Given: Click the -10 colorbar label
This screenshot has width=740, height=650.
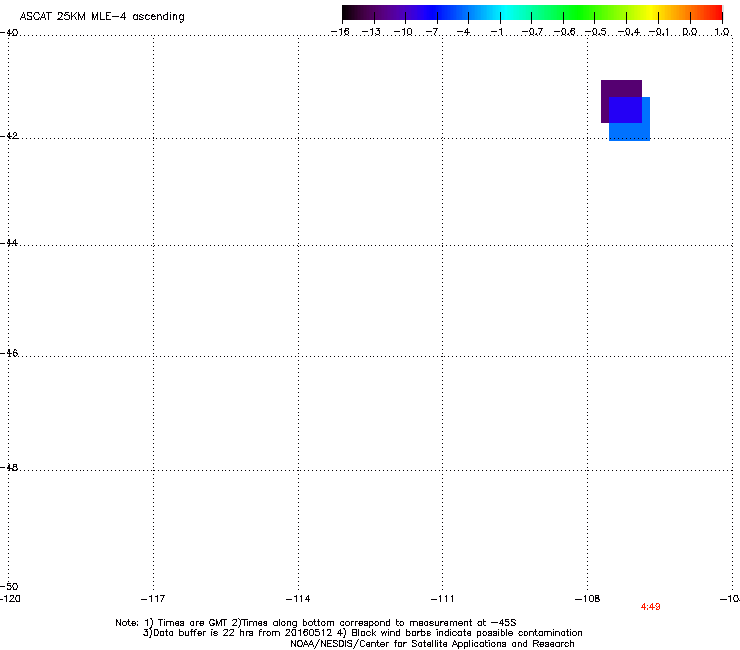Looking at the screenshot, I should pyautogui.click(x=403, y=32).
